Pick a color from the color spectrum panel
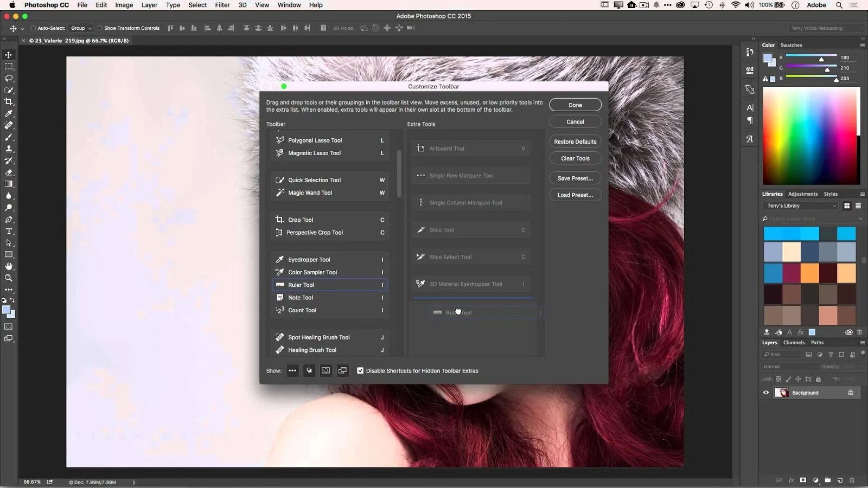868x488 pixels. click(811, 136)
